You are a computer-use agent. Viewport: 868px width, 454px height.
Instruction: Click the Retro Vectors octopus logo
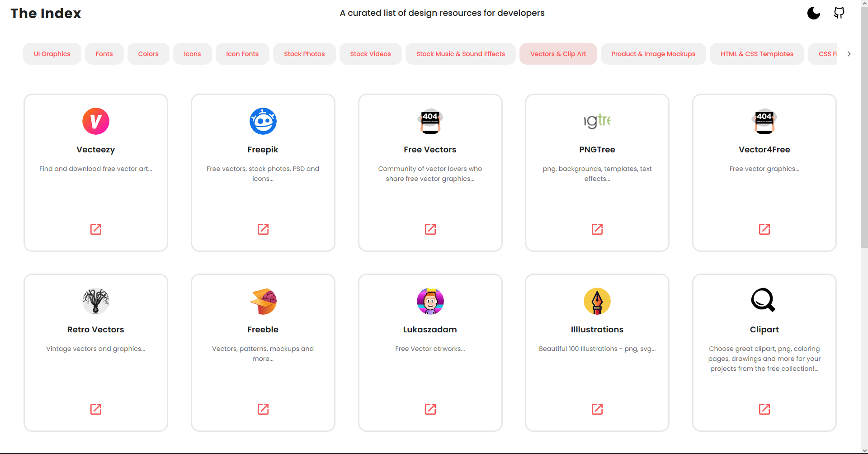click(96, 301)
